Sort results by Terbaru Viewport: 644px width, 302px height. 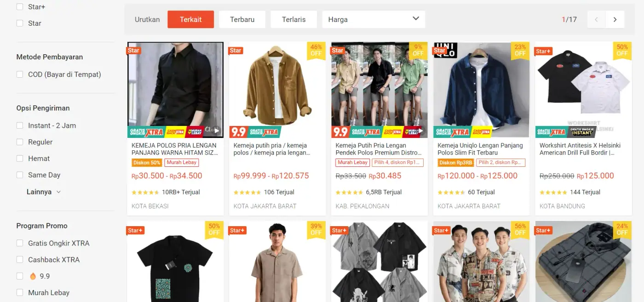coord(242,19)
